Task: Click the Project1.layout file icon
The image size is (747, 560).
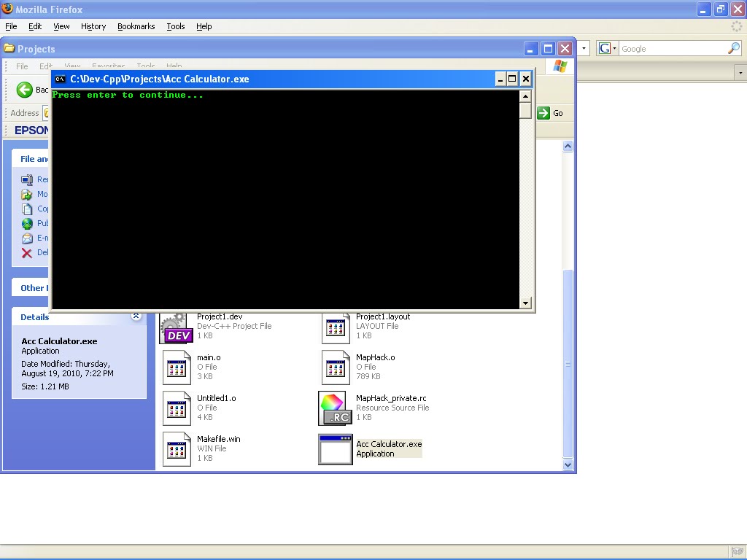Action: click(x=336, y=327)
